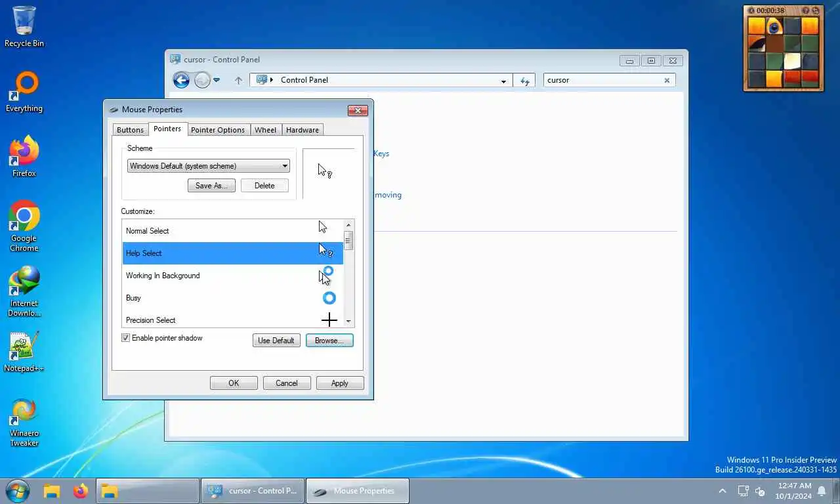Click the Firefox icon on the taskbar
Image resolution: width=840 pixels, height=504 pixels.
coord(81,491)
